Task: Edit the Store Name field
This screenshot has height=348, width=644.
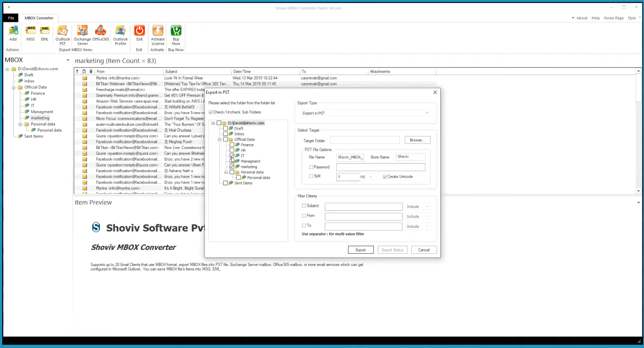Action: pos(411,157)
